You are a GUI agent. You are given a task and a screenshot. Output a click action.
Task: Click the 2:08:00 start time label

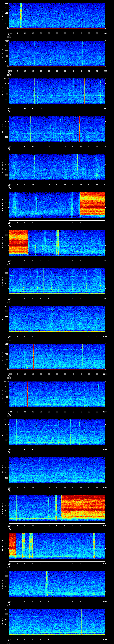pos(9,298)
